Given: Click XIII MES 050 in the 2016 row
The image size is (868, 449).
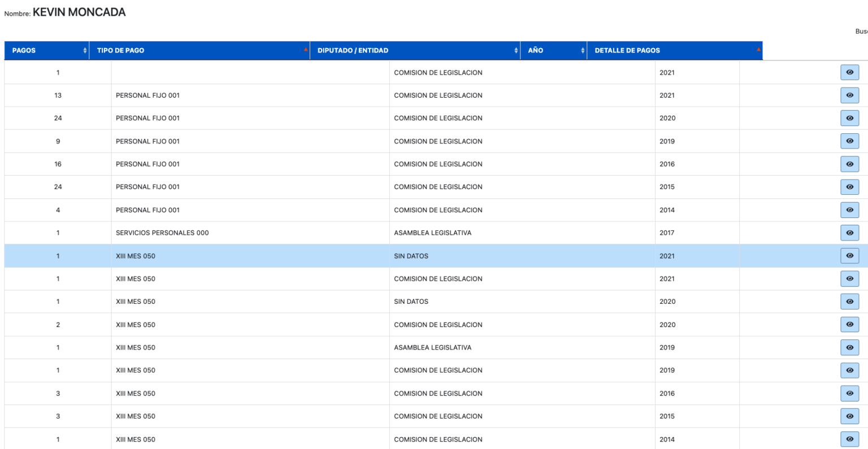Looking at the screenshot, I should 135,394.
